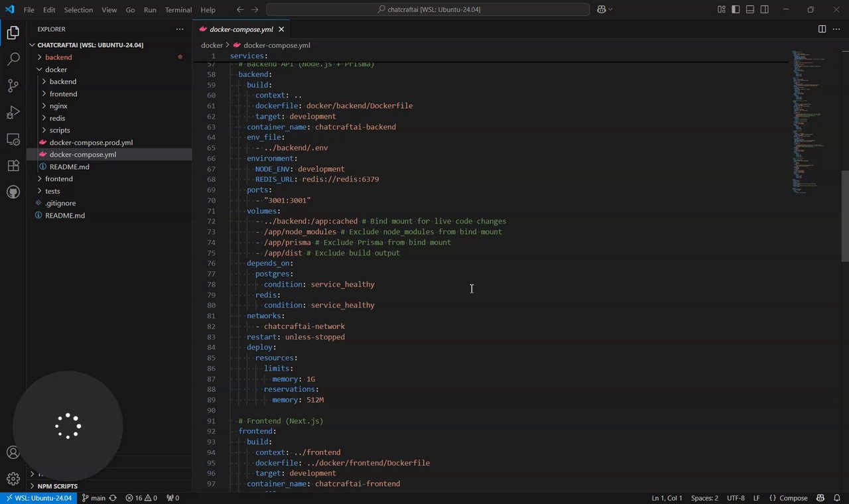Select the docker-compose.yml editor tab
This screenshot has height=504, width=849.
241,29
